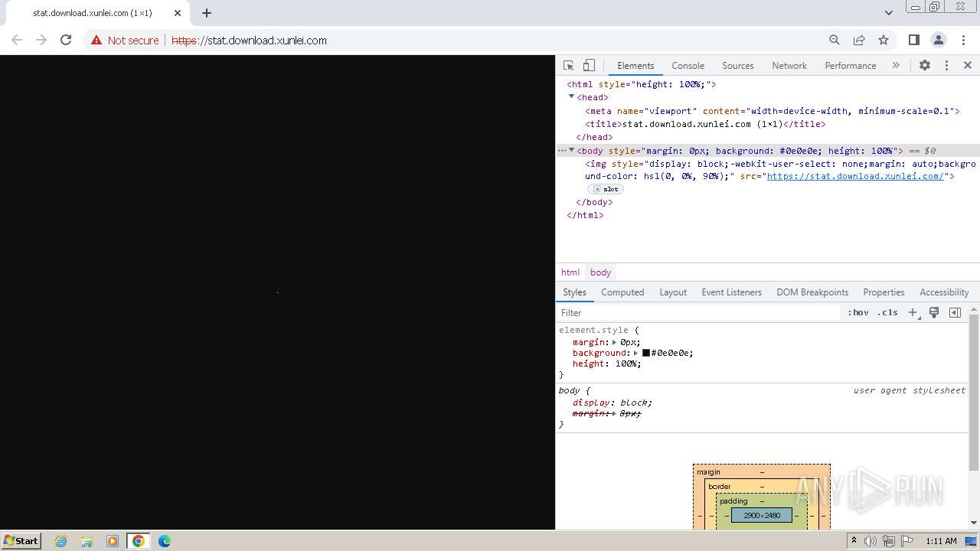Select the Styles tab
This screenshot has width=980, height=551.
point(574,292)
